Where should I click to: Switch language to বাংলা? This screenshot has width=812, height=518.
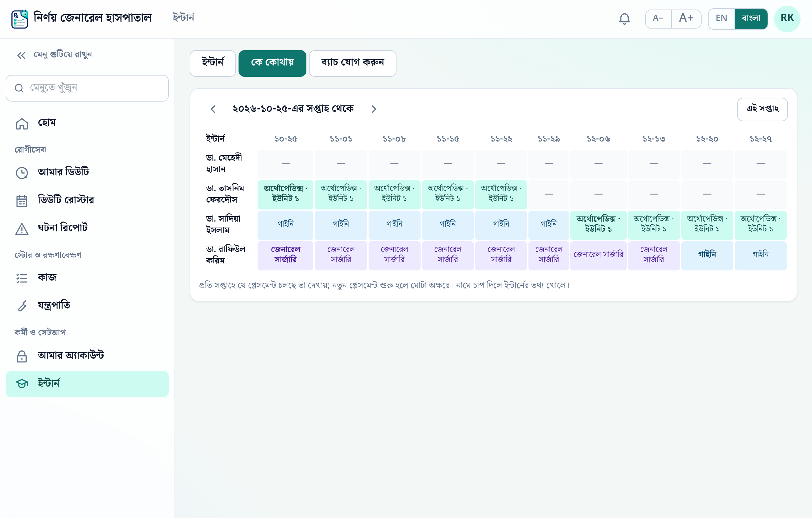click(x=751, y=18)
